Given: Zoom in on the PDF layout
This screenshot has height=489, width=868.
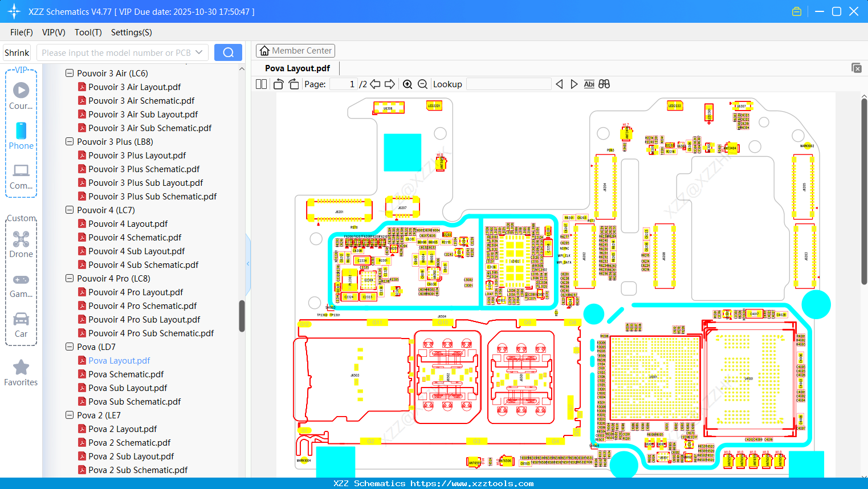Looking at the screenshot, I should (x=407, y=84).
